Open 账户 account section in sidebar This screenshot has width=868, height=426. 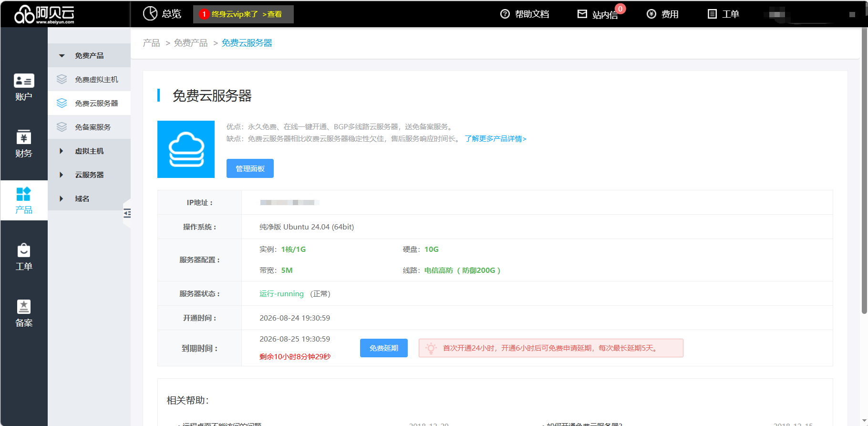[24, 87]
